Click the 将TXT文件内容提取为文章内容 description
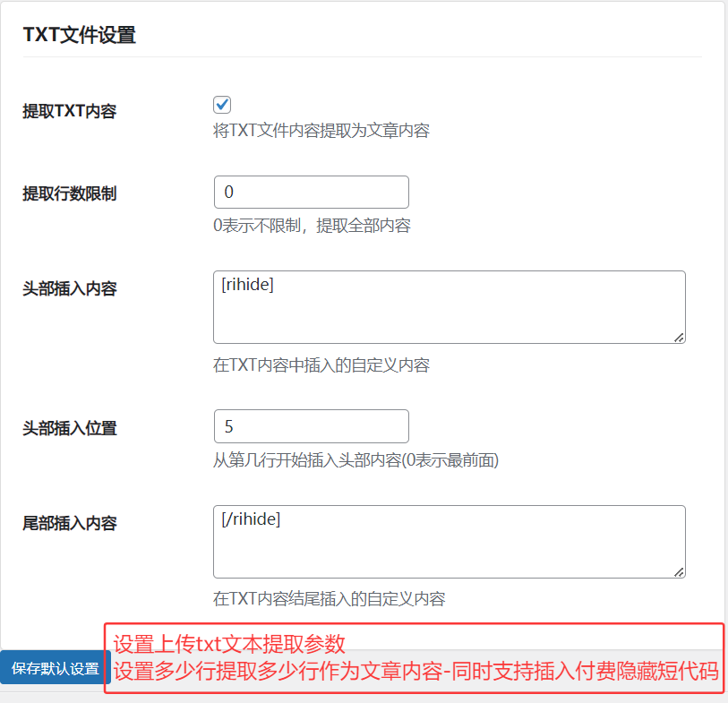 coord(321,131)
